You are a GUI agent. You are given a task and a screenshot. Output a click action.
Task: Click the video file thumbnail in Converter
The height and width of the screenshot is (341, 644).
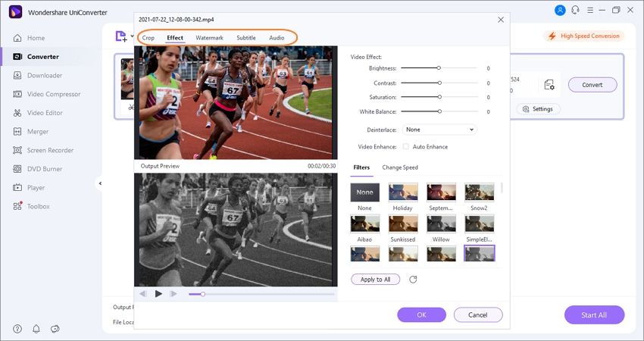[127, 79]
